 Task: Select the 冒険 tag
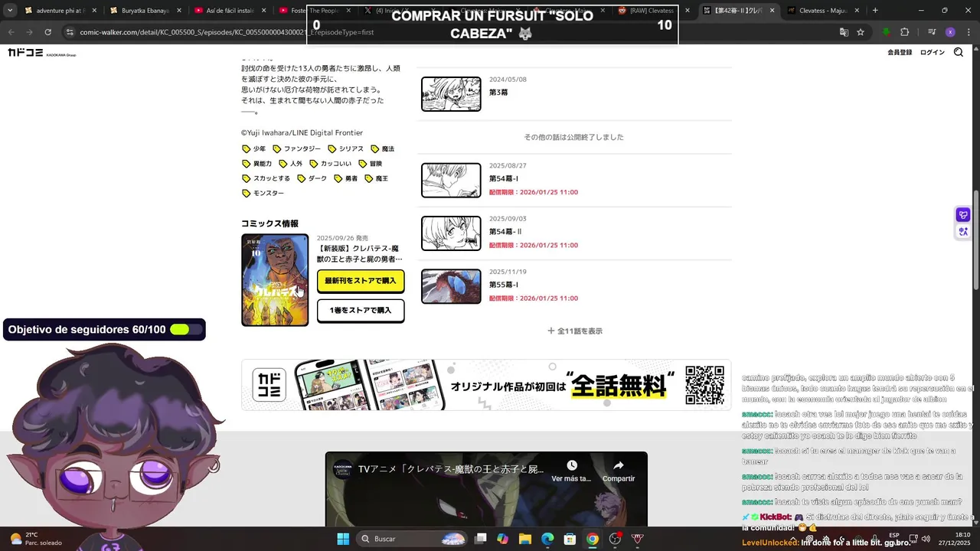[x=371, y=164]
